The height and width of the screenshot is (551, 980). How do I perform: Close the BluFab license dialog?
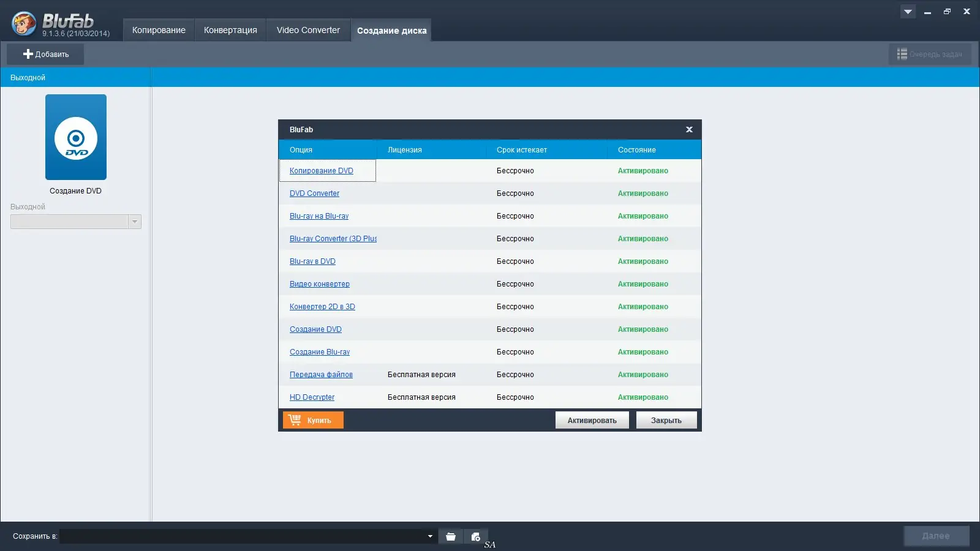689,129
